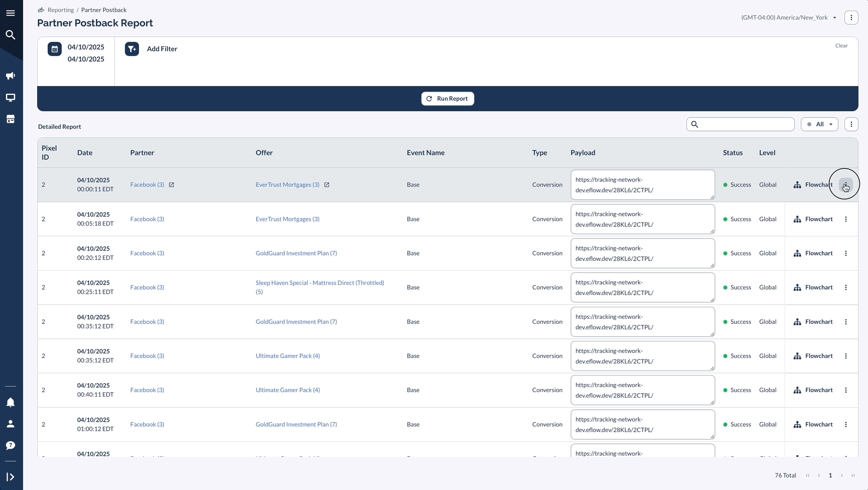The width and height of the screenshot is (868, 490).
Task: Click the 04/10/2025 start date
Action: click(x=86, y=47)
